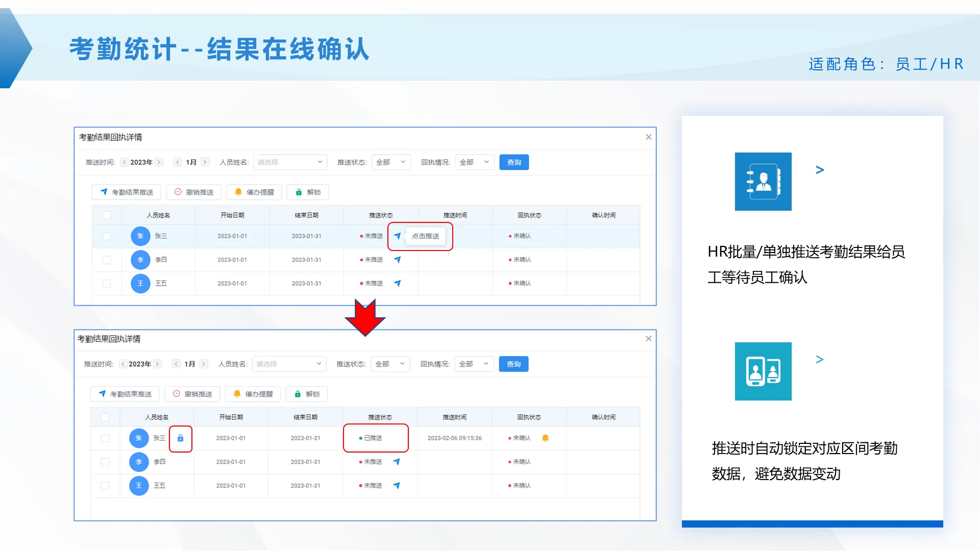This screenshot has width=980, height=551.
Task: Click the send icon in 张三's row, top dialog
Action: (x=397, y=236)
